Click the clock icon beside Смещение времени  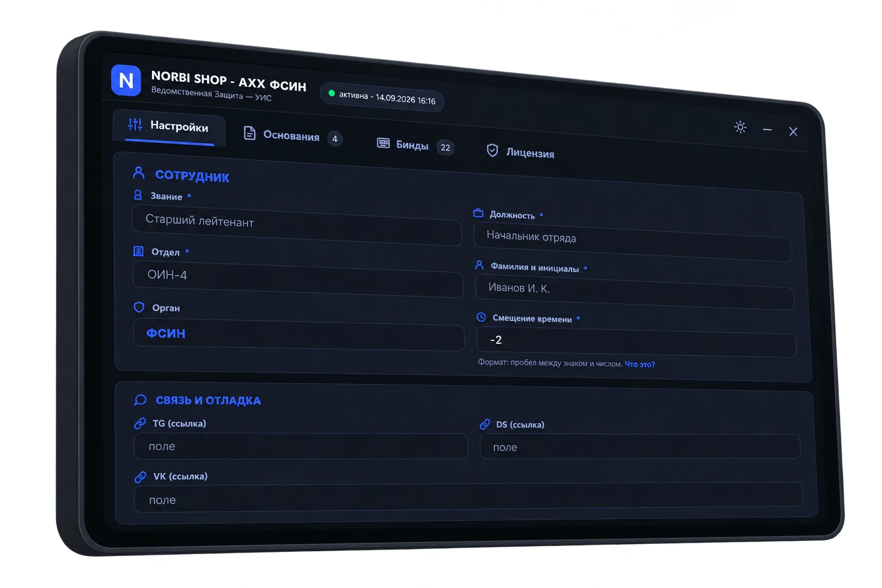click(481, 317)
